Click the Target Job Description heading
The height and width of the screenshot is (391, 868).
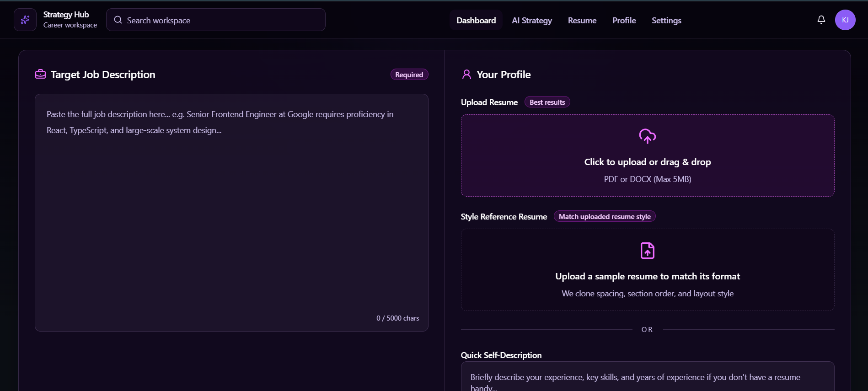[x=103, y=75]
